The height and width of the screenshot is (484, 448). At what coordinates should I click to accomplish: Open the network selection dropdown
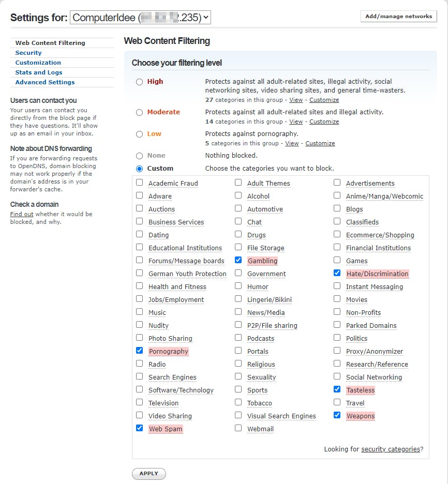[140, 18]
